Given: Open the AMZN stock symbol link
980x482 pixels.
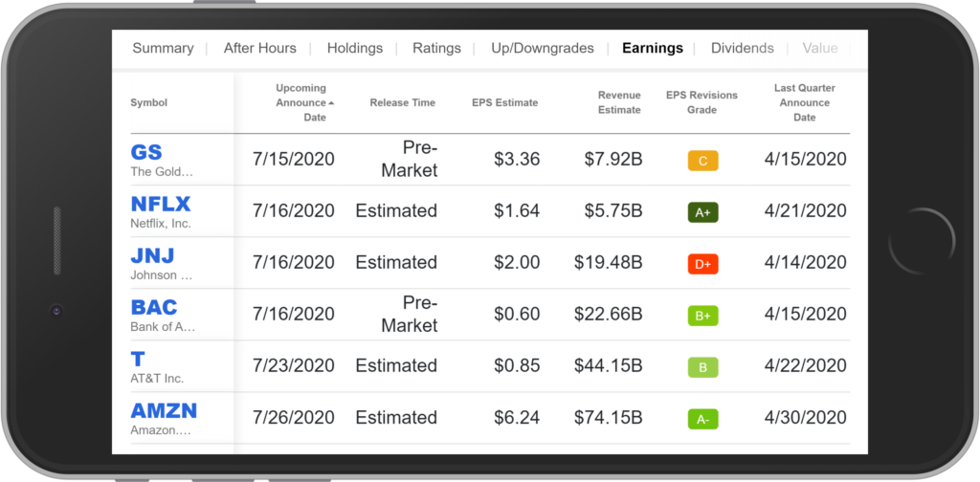Looking at the screenshot, I should [x=164, y=411].
